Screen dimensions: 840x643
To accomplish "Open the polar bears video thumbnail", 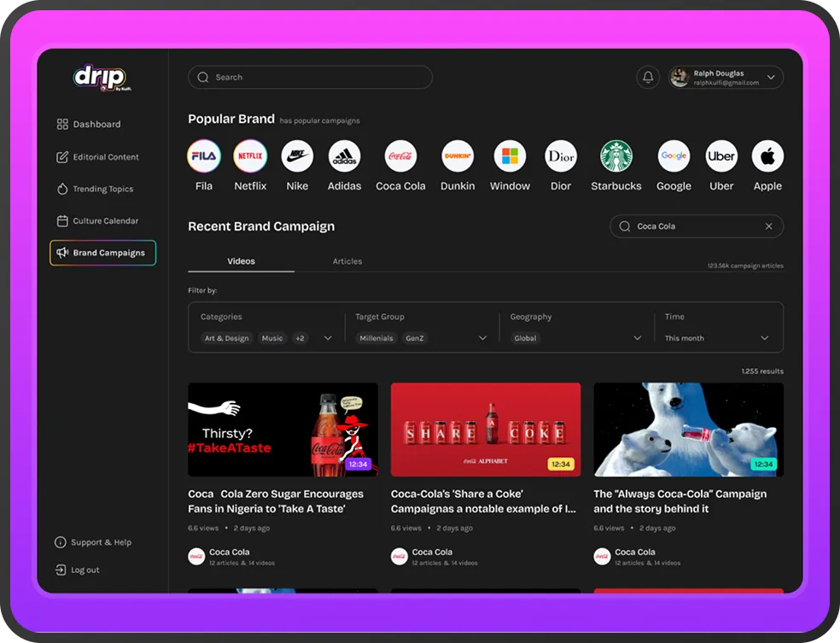I will (688, 430).
